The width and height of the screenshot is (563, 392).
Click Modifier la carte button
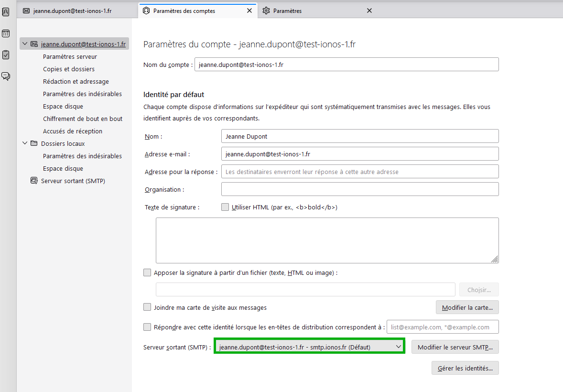[x=467, y=307]
